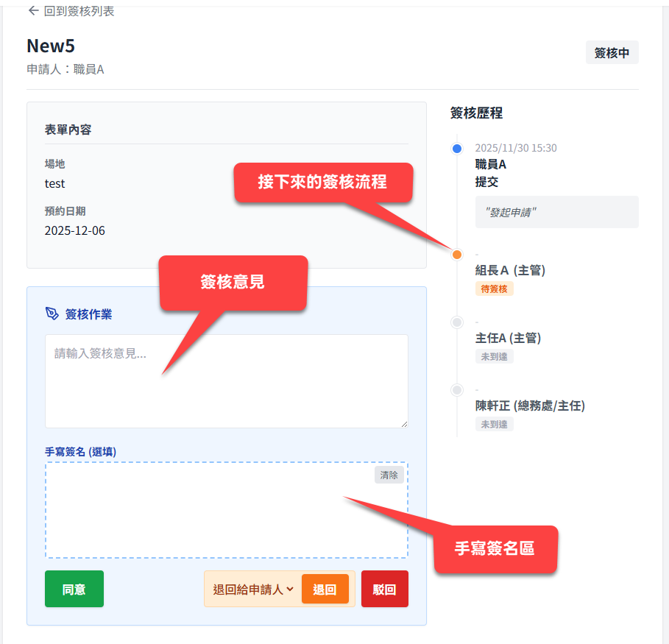
Task: Open the 退回給申請人 dropdown
Action: pyautogui.click(x=253, y=590)
